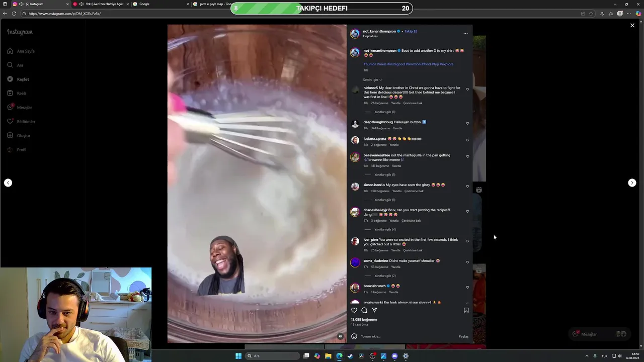Image resolution: width=644 pixels, height=362 pixels.
Task: Reply to deepthoughtdoug with Yanıtla
Action: coord(397,128)
